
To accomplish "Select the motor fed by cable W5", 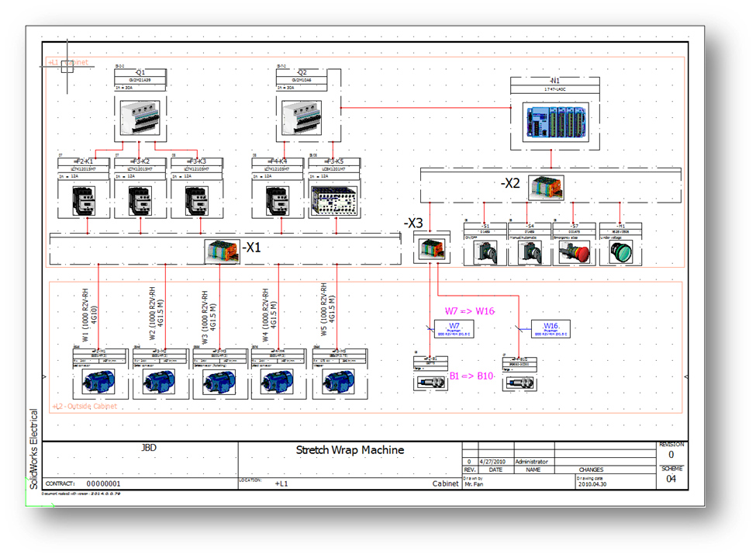I will [338, 381].
